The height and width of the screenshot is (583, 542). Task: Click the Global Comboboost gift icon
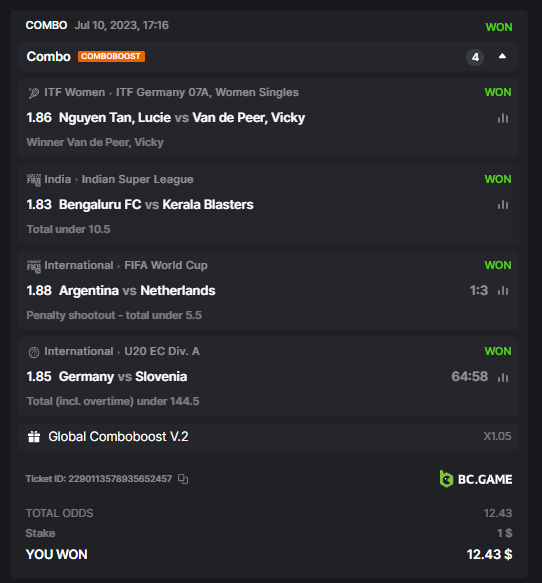tap(34, 437)
